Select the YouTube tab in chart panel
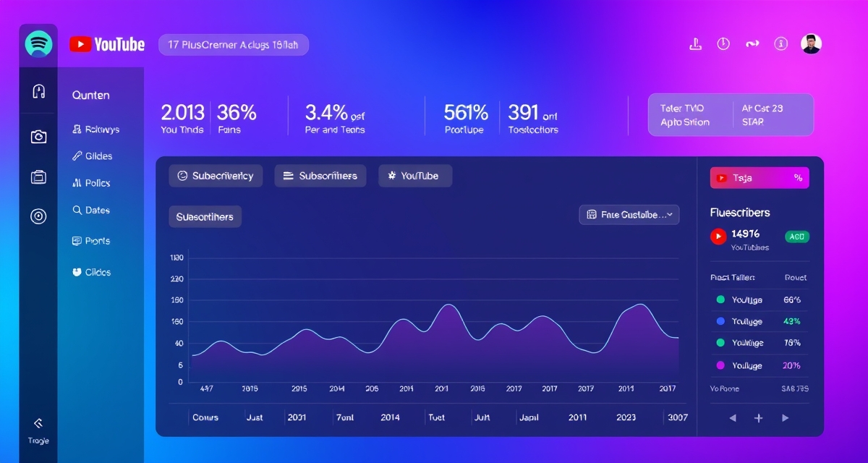The image size is (868, 463). [415, 176]
